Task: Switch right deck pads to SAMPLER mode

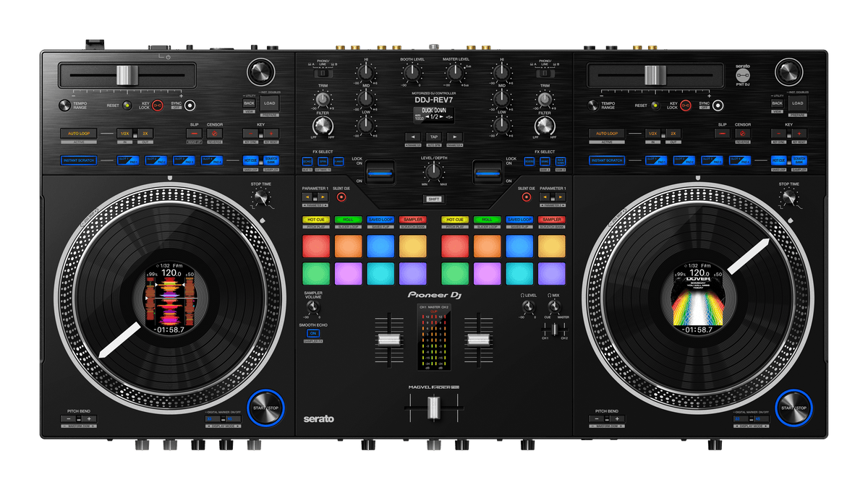Action: point(551,219)
